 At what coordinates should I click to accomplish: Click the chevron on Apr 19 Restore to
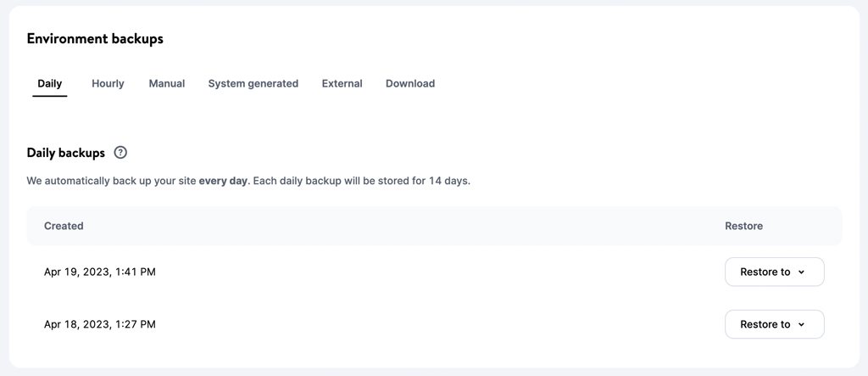(801, 272)
